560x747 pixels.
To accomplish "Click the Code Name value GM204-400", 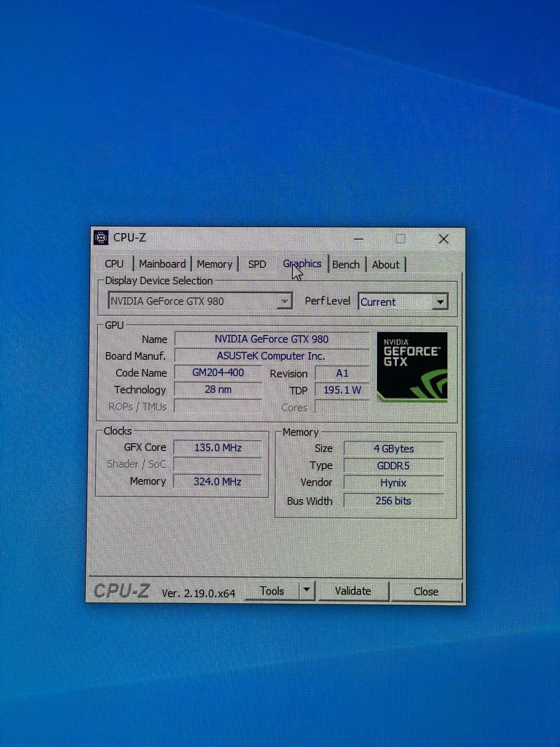I will pyautogui.click(x=218, y=372).
